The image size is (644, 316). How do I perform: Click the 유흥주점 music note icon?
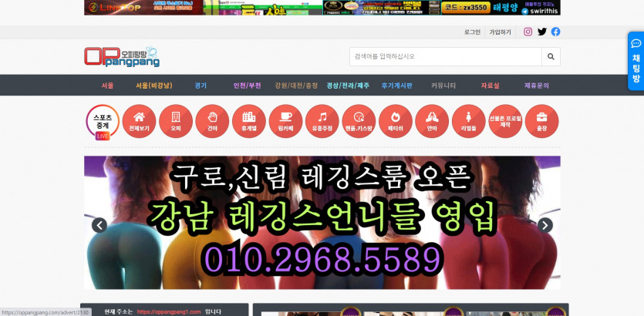point(322,121)
